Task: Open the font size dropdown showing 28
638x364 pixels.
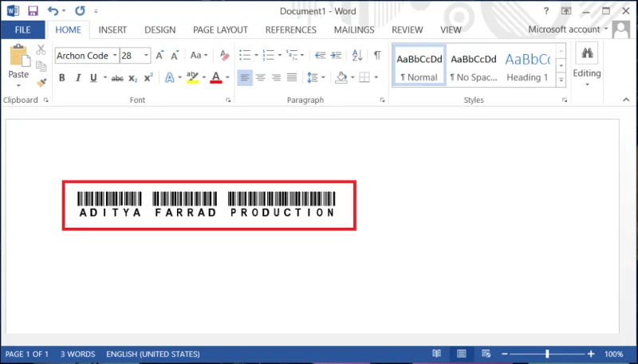Action: coord(146,55)
